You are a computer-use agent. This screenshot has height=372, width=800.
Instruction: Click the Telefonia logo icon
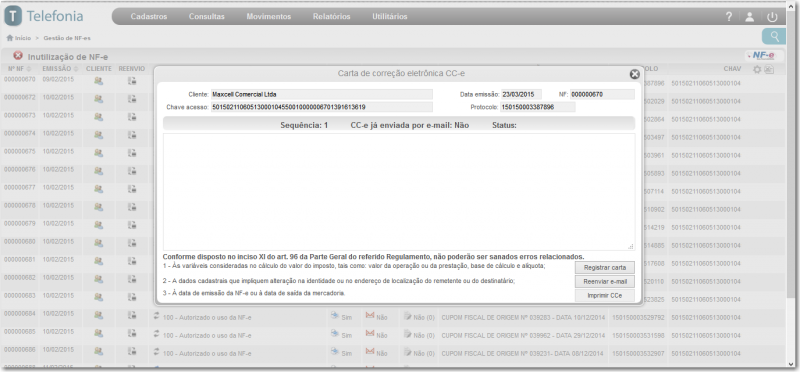pos(13,16)
